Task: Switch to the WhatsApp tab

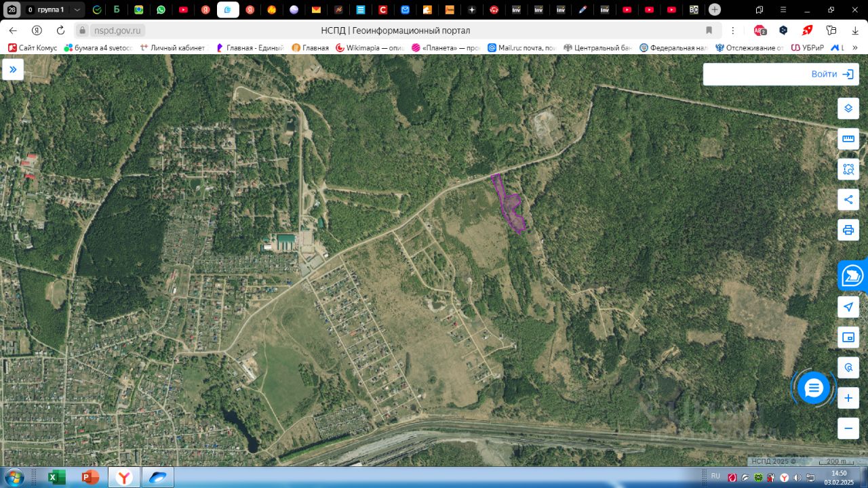Action: 161,10
